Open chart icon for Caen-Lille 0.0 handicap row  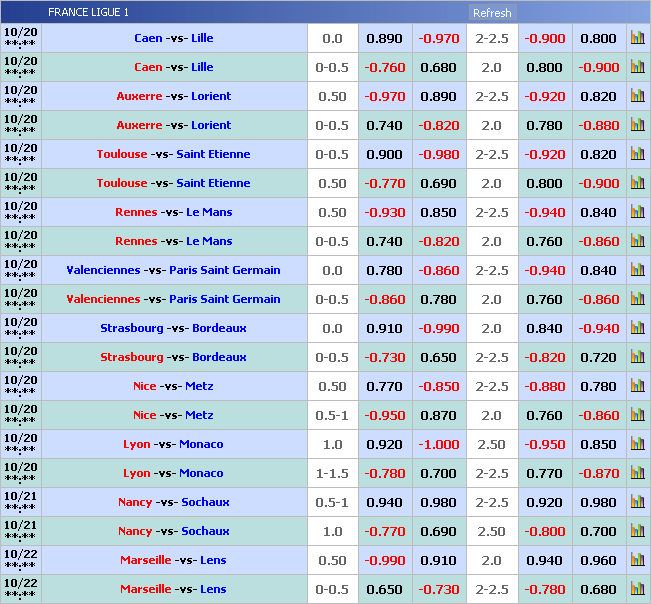click(637, 38)
